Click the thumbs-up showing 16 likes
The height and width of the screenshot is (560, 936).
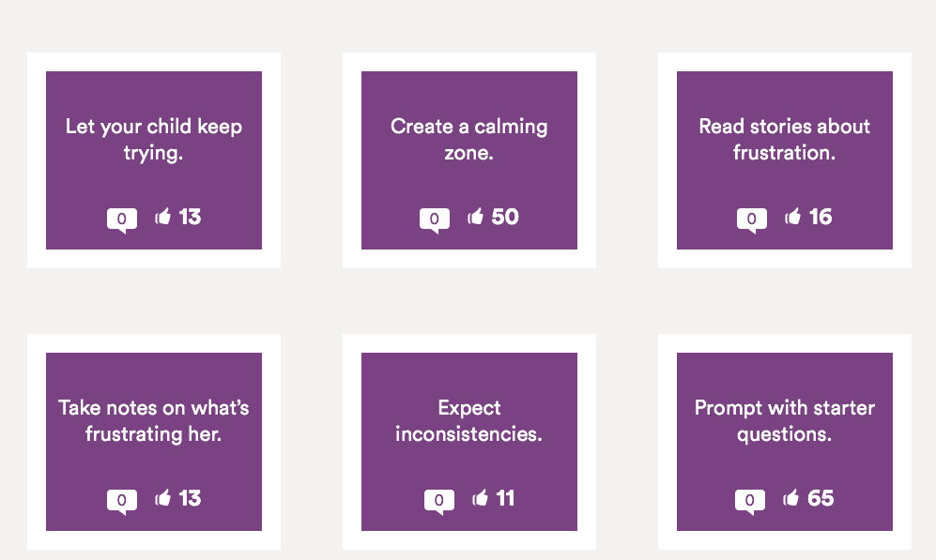coord(792,216)
